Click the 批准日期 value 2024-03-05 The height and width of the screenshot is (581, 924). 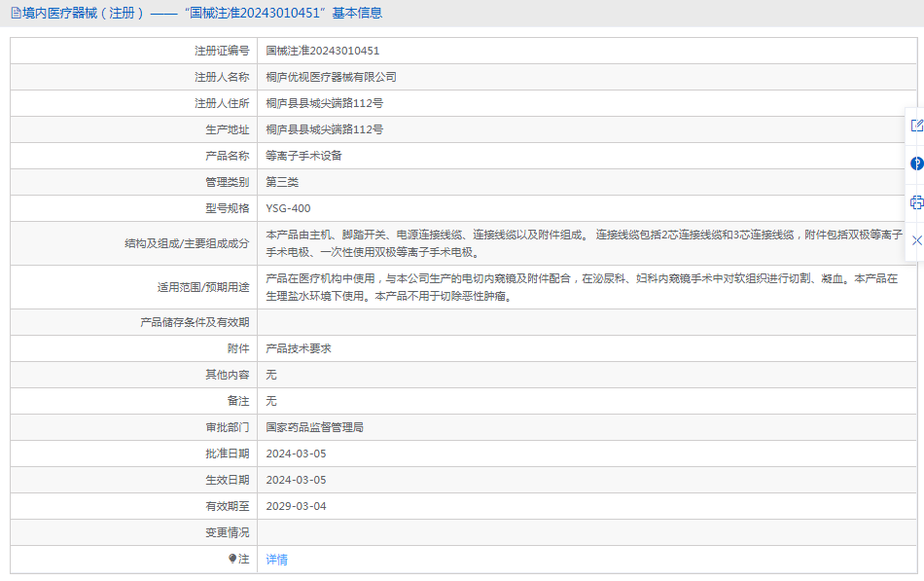(296, 454)
